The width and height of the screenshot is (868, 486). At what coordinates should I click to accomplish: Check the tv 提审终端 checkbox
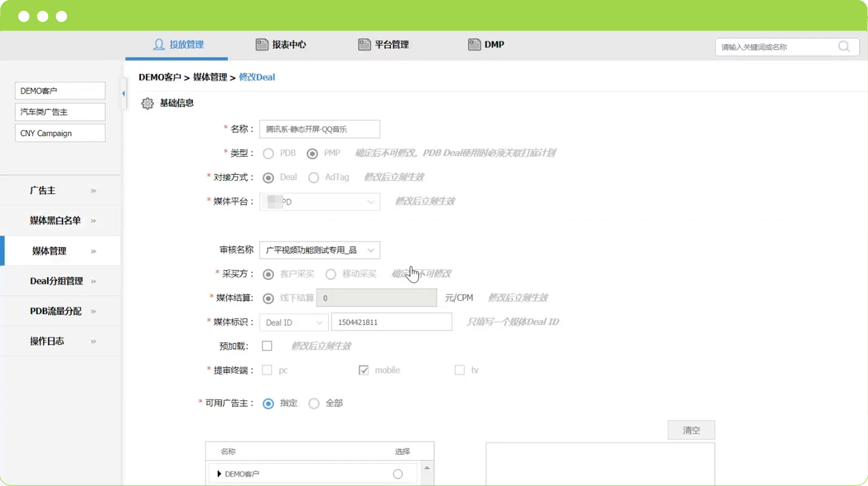click(x=460, y=370)
